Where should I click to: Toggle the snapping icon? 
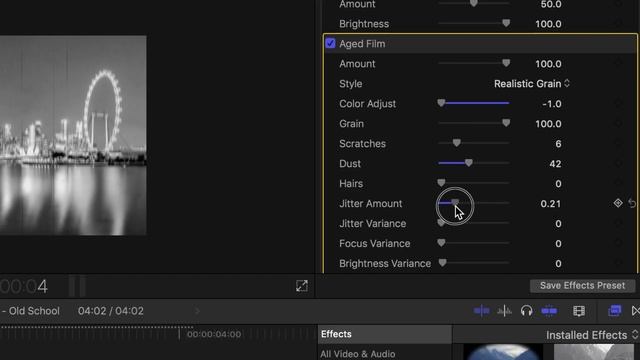coord(549,311)
